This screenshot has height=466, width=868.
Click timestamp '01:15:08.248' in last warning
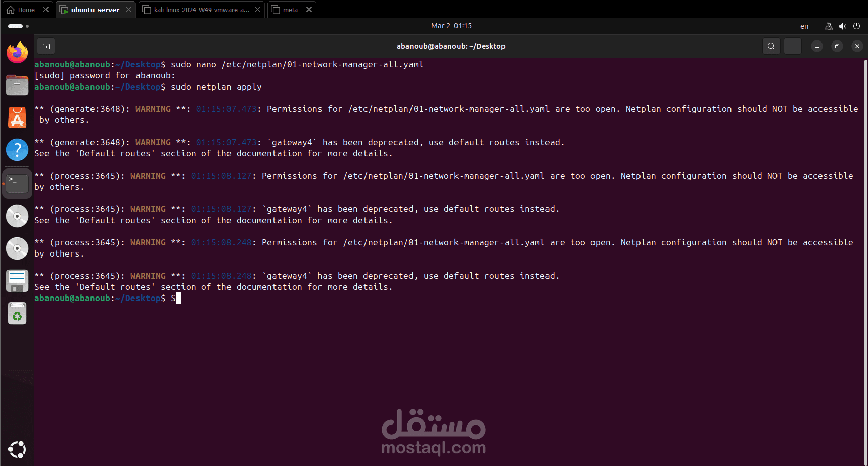click(221, 276)
